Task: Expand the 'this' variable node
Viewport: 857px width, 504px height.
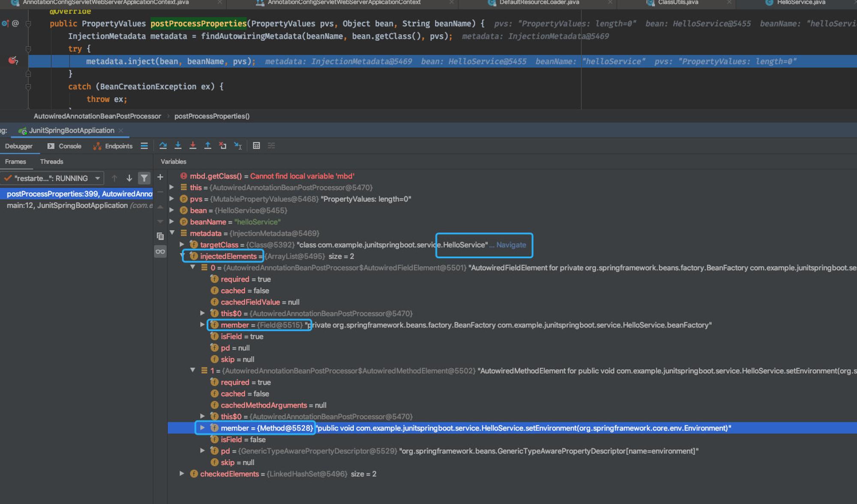Action: (x=172, y=187)
